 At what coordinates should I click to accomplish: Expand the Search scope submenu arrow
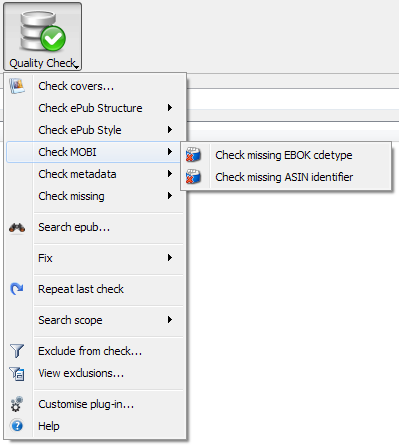[170, 320]
